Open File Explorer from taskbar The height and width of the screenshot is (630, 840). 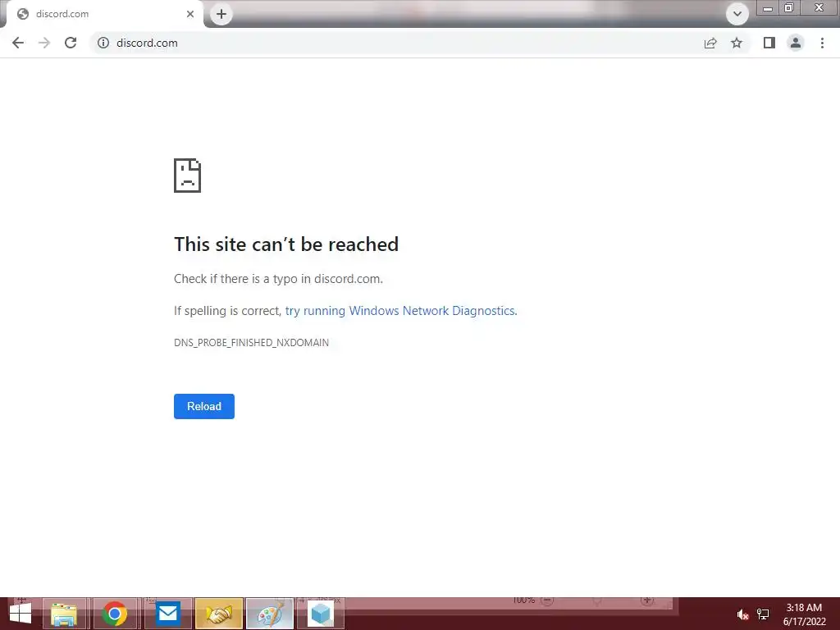pyautogui.click(x=64, y=614)
